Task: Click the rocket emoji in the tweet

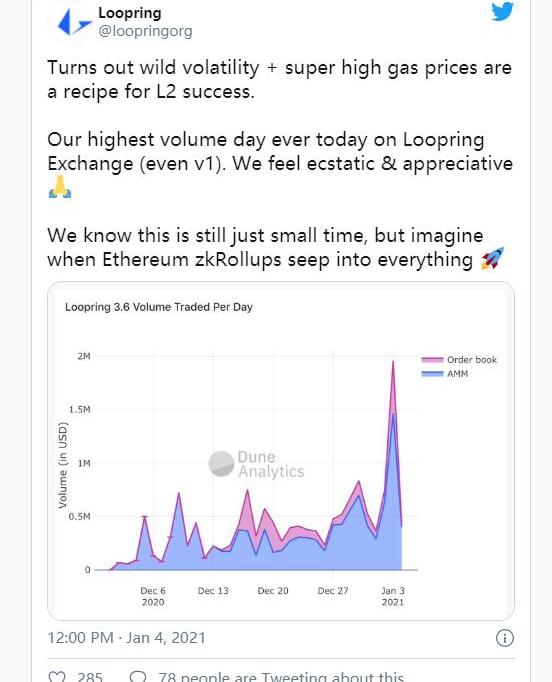Action: [x=492, y=259]
